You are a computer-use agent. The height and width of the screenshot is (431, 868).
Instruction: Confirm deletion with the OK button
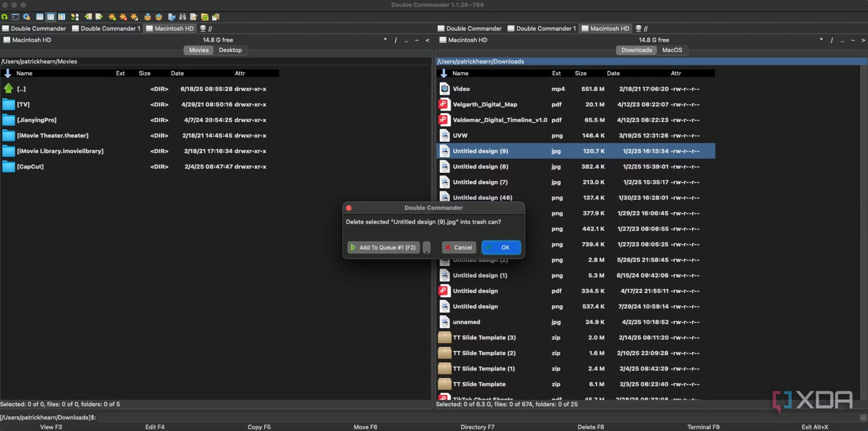click(501, 248)
